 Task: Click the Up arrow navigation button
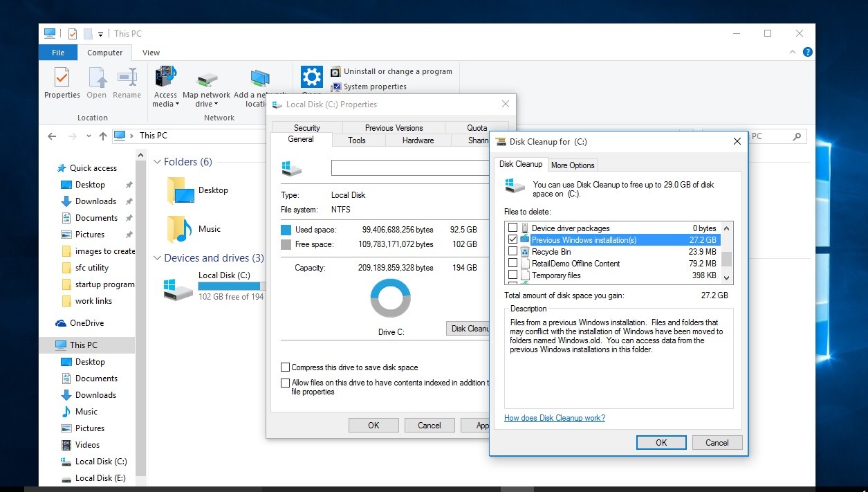[x=103, y=136]
